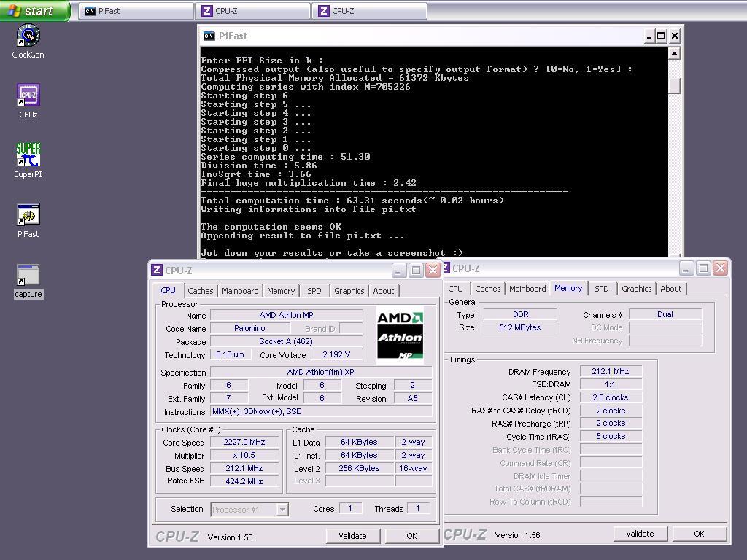Click the memory Size value 512 MBytes
Screen dimensions: 747x560
pyautogui.click(x=520, y=327)
